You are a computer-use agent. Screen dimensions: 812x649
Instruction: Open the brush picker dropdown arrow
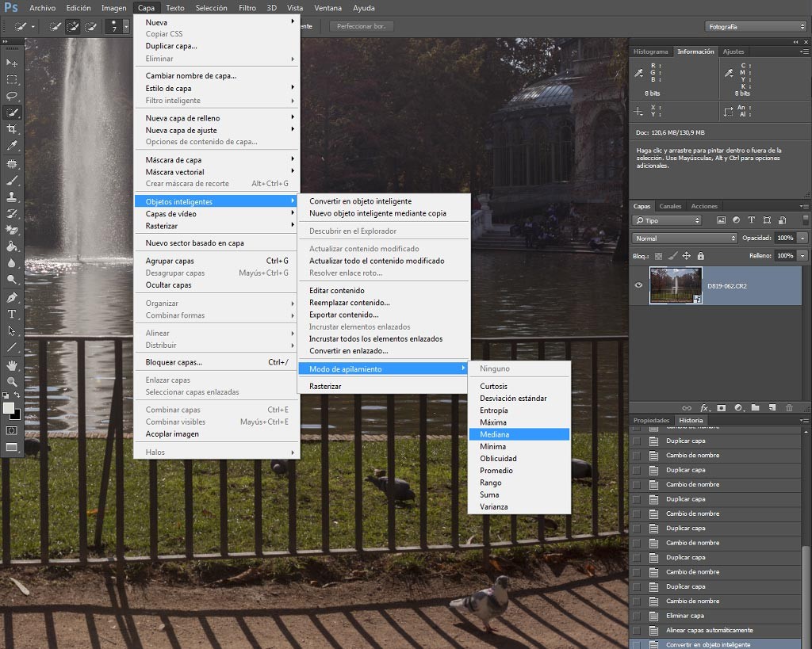tap(126, 26)
